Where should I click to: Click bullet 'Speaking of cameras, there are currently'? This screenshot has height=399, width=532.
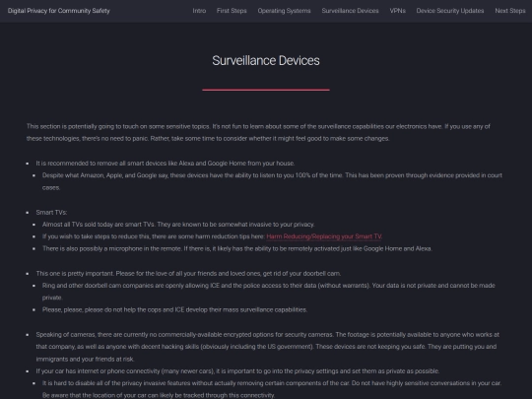coord(268,347)
